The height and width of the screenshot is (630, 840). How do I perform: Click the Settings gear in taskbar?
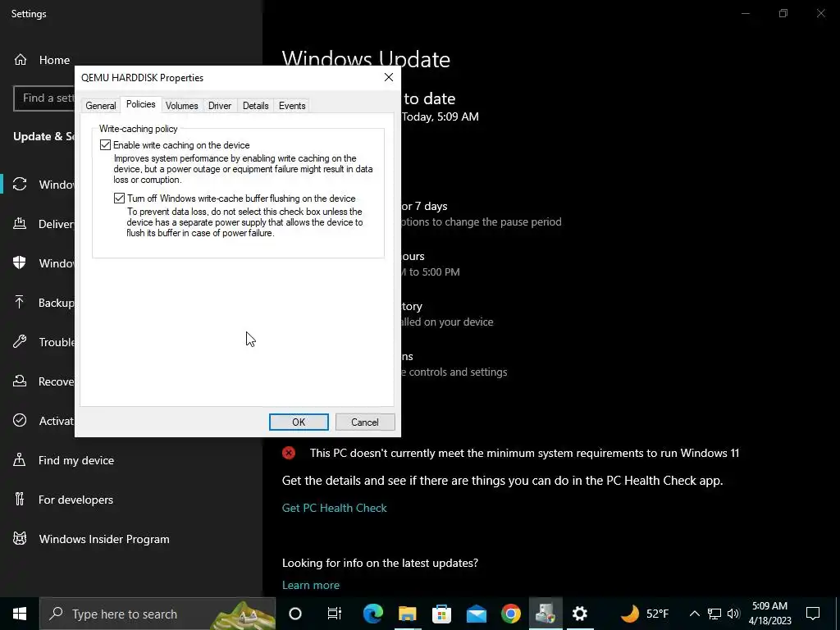tap(580, 614)
